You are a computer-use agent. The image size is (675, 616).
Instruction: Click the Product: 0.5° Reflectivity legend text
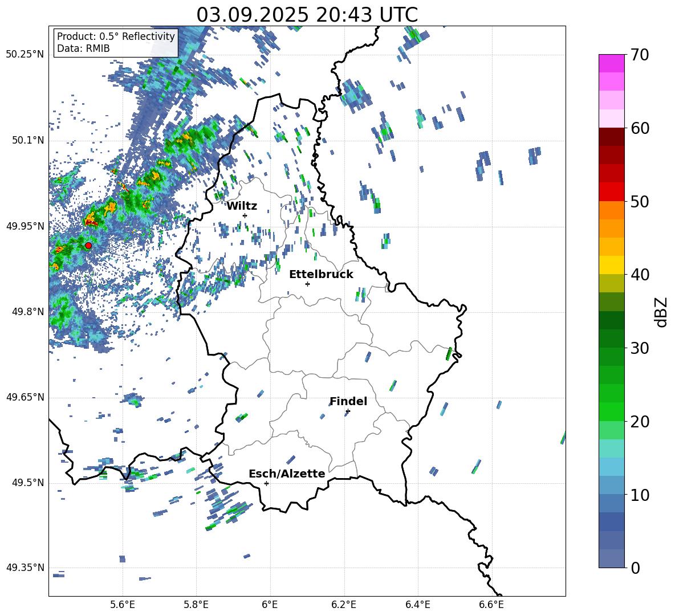[x=116, y=36]
